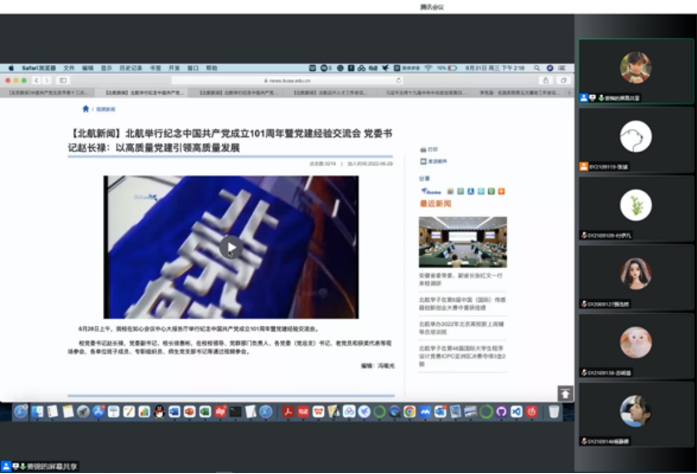
Task: Click the 最近新闻 meeting photo thumbnail
Action: pyautogui.click(x=462, y=241)
